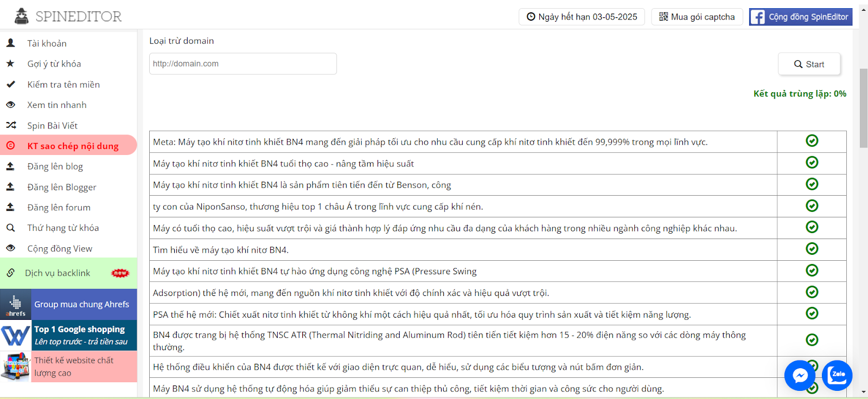Open Dịch vụ backlink link
The width and height of the screenshot is (868, 399).
pos(58,273)
